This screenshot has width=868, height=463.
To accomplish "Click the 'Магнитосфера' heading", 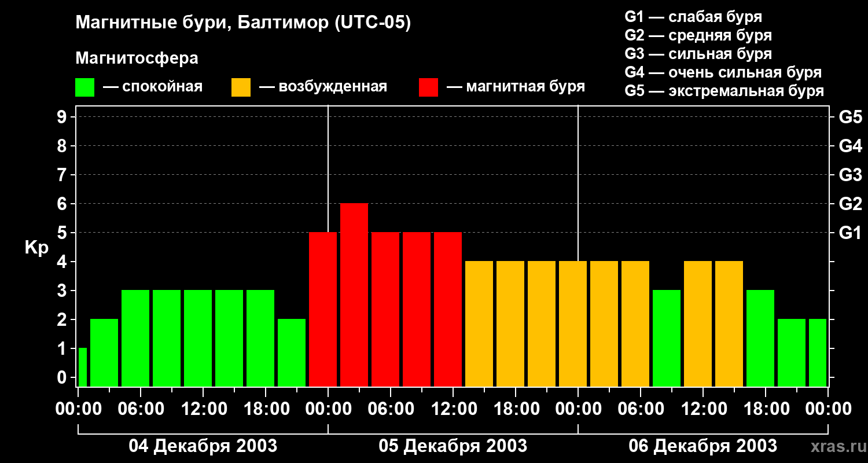I will click(137, 58).
